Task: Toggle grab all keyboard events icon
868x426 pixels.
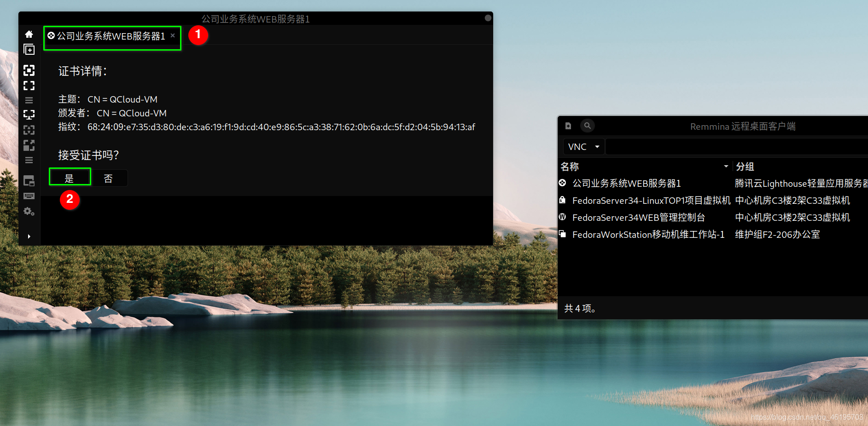Action: tap(29, 196)
